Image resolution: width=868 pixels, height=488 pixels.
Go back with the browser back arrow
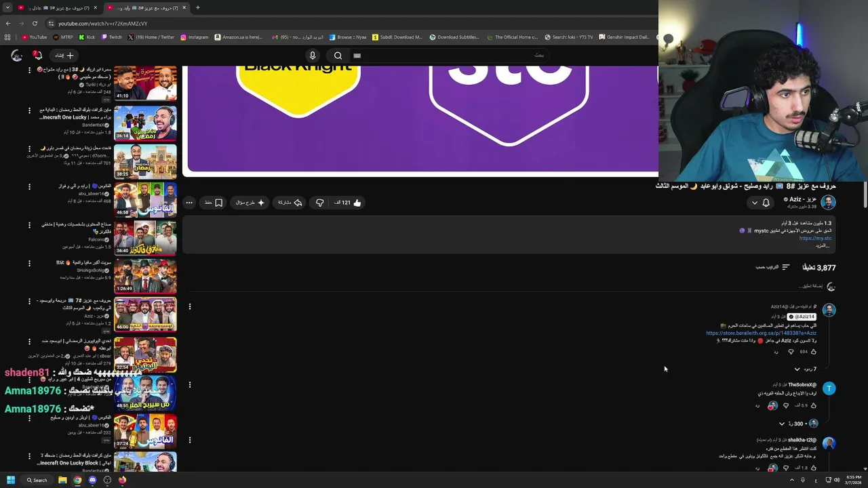(x=8, y=23)
